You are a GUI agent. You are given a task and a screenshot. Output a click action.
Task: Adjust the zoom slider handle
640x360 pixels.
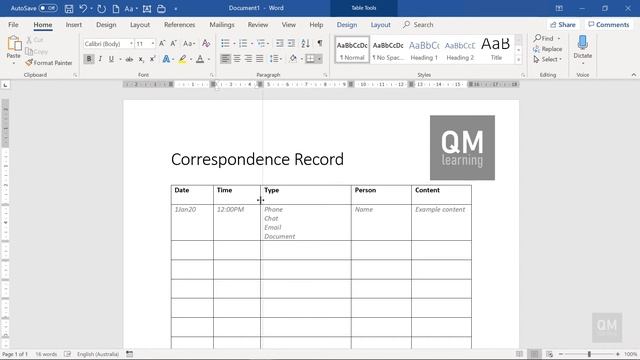[589, 354]
